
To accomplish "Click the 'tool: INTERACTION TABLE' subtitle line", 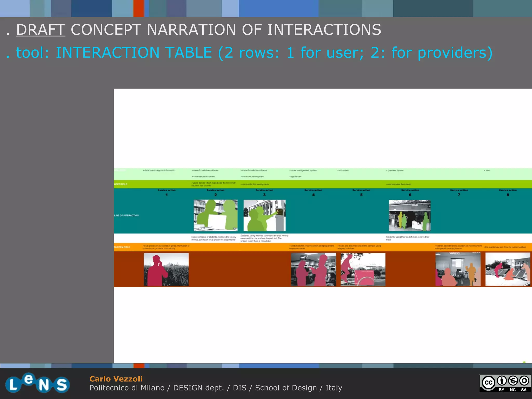I will (249, 52).
